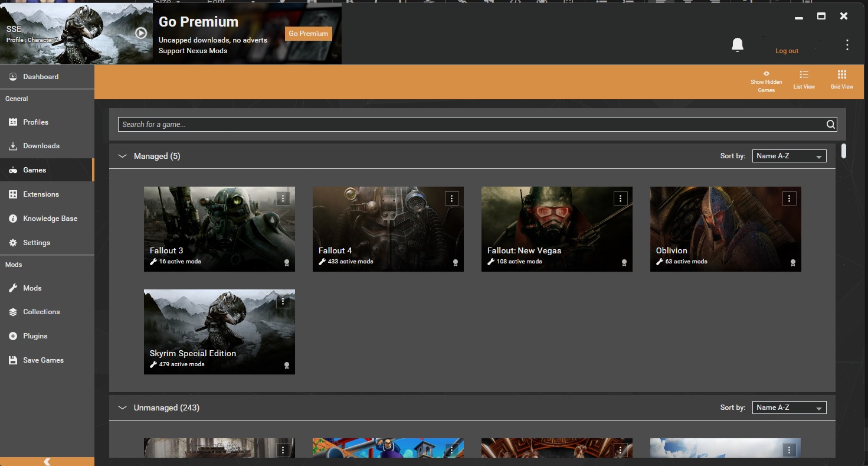Open Collections in the sidebar
The height and width of the screenshot is (466, 868).
click(x=47, y=312)
